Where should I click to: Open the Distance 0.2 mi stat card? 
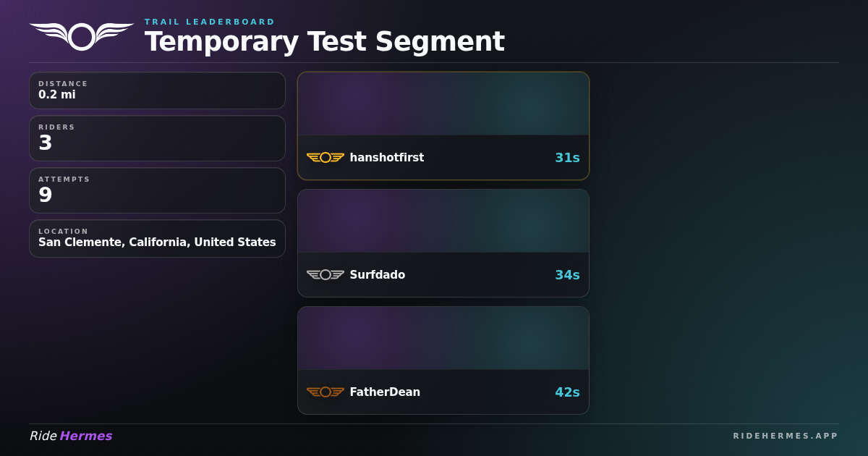157,90
